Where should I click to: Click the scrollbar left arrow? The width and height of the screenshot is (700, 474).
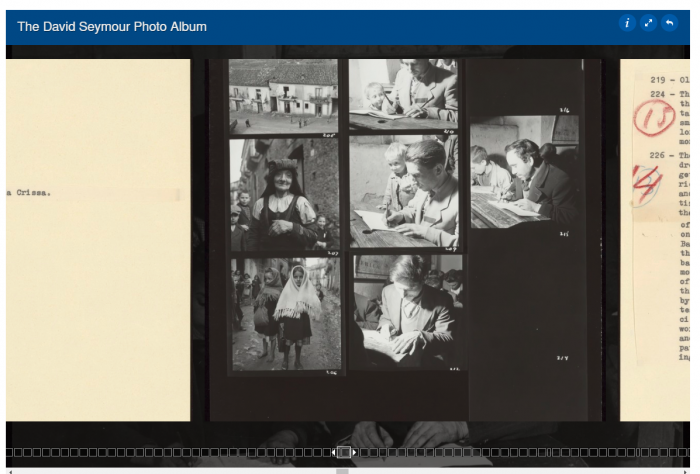pos(10,471)
